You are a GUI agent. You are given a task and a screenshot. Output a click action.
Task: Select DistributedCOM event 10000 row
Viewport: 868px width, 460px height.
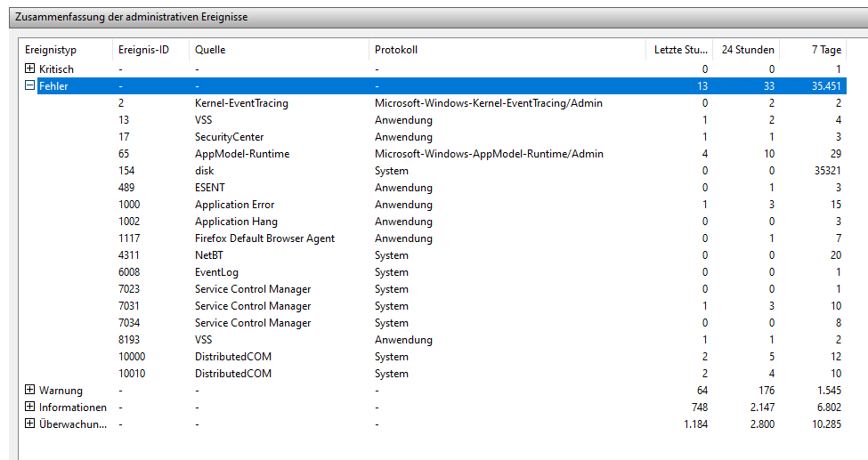[442, 357]
